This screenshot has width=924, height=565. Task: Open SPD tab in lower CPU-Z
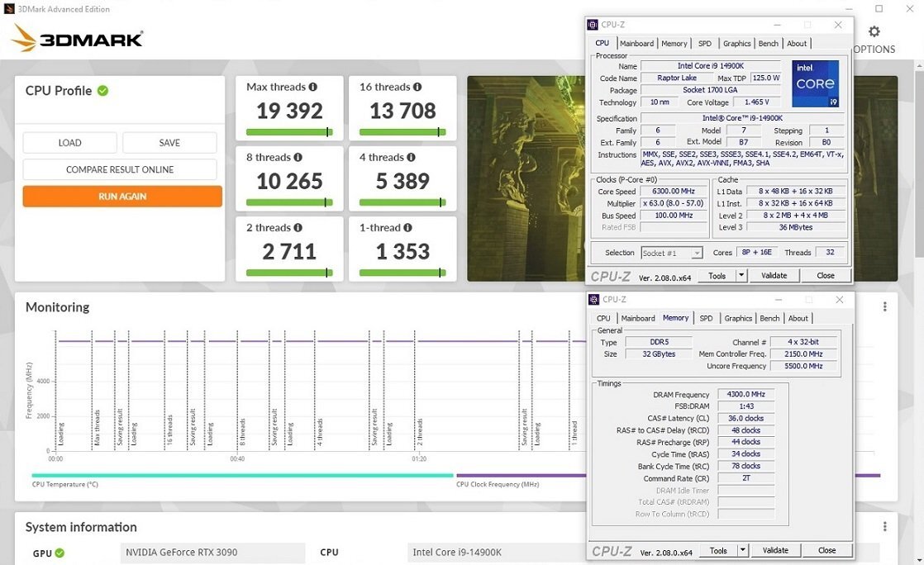click(706, 318)
